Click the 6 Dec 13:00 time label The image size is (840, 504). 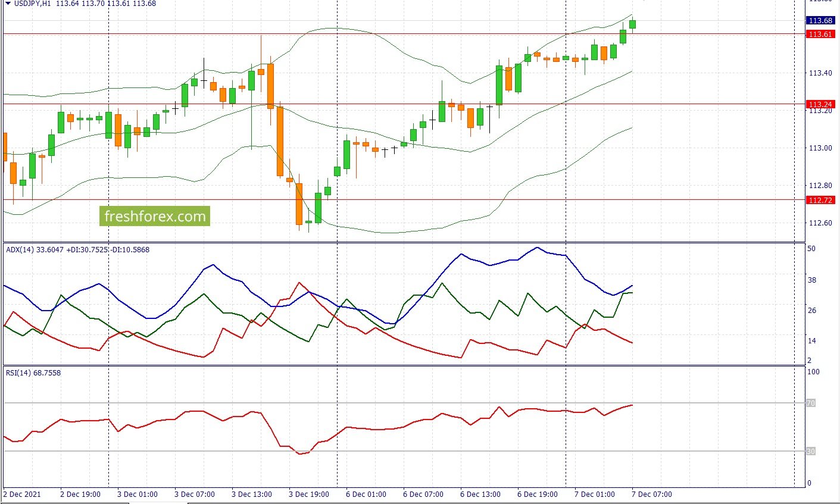coord(480,494)
